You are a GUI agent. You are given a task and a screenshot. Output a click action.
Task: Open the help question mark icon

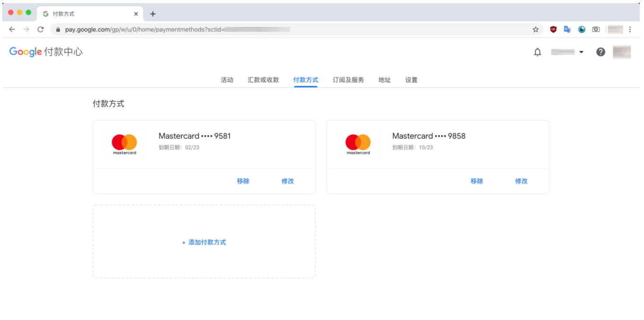pos(601,52)
